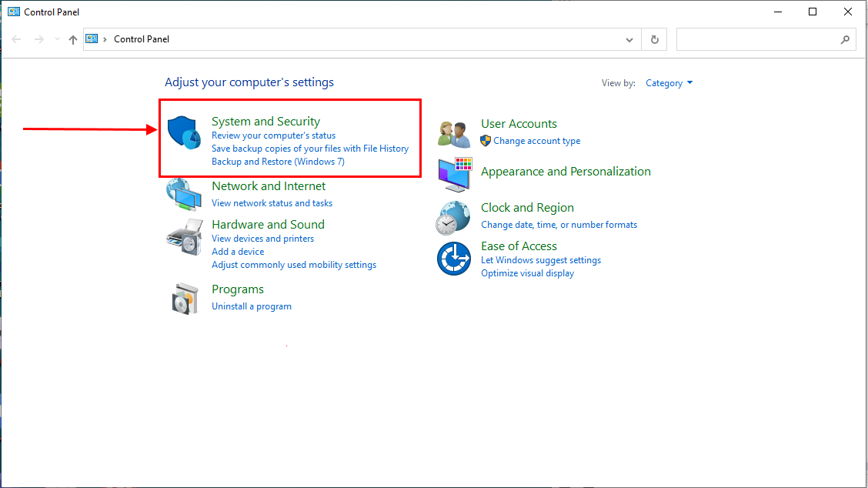Click the Control Panel breadcrumb in address bar
Image resolution: width=868 pixels, height=488 pixels.
(x=141, y=39)
